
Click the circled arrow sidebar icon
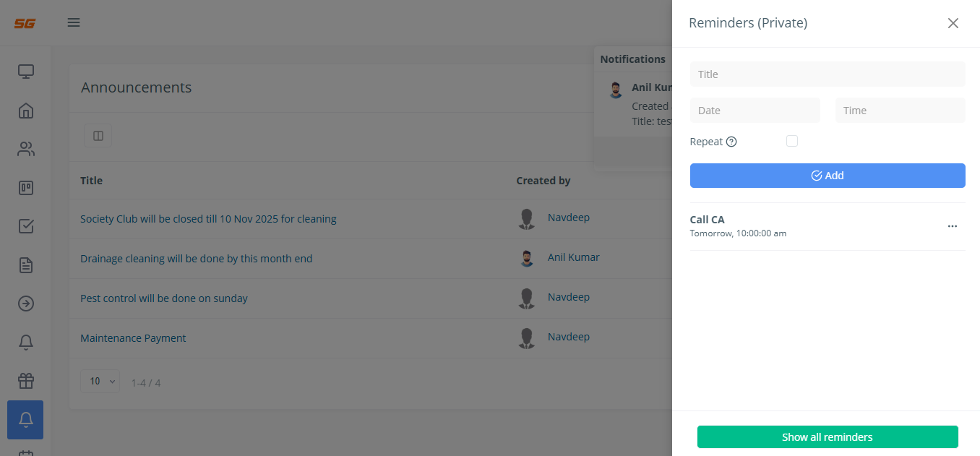tap(26, 304)
